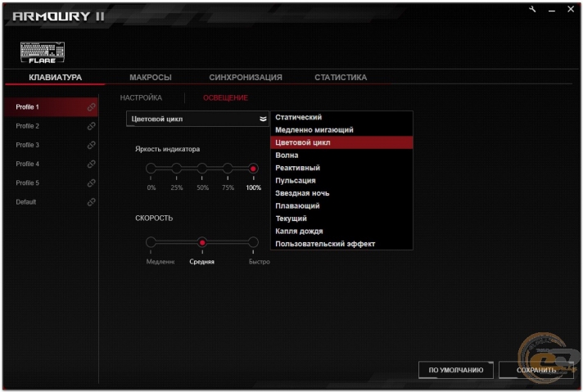This screenshot has width=583, height=392.
Task: Click the link icon next to Profile 2
Action: [91, 126]
